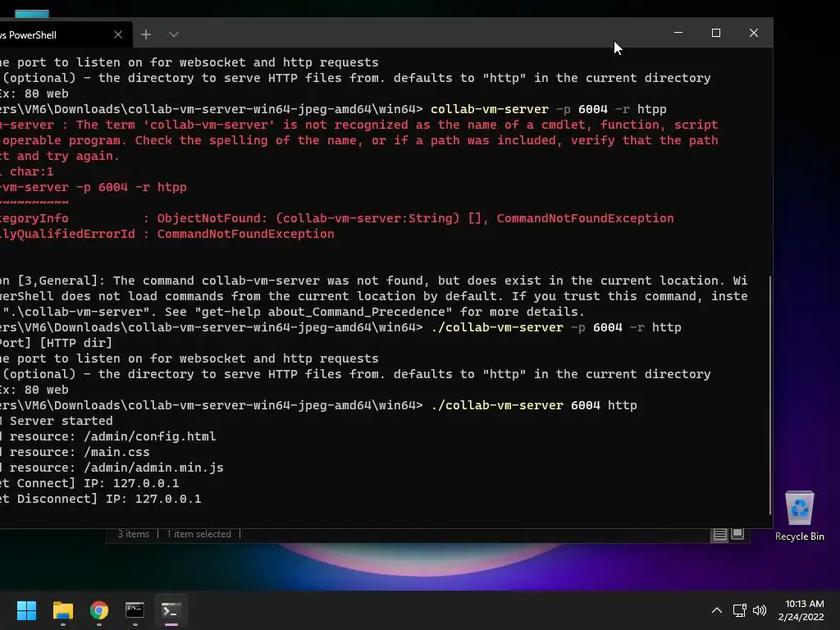
Task: Click 'ObjectNotFound' category info line
Action: point(337,218)
